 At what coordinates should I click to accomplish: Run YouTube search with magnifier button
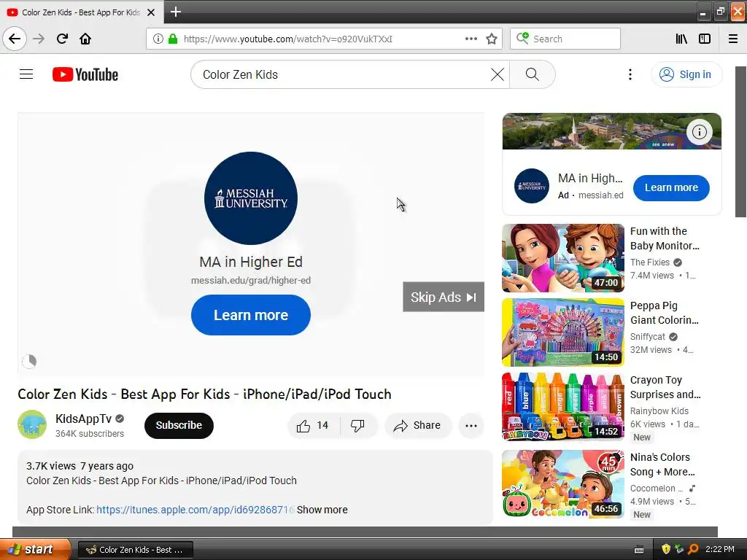pos(532,74)
